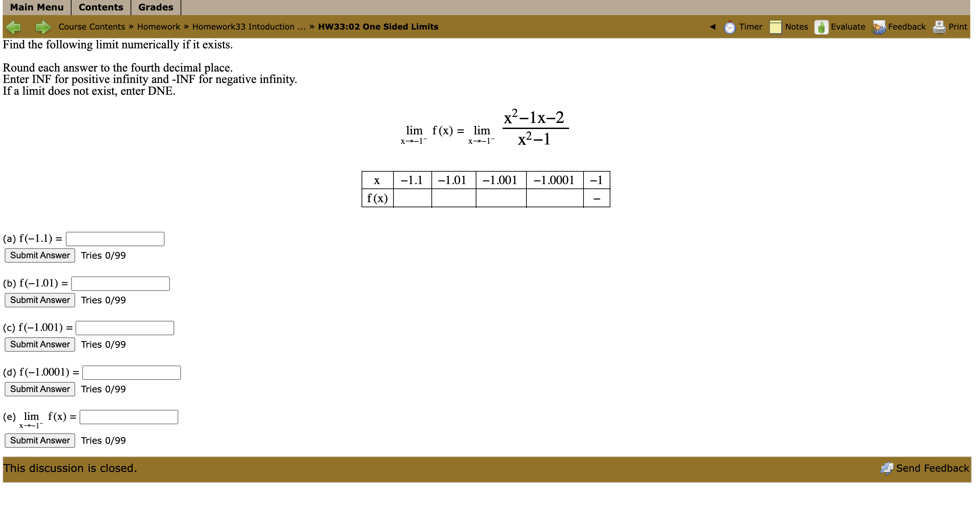
Task: Click the Send Feedback envelope icon
Action: click(x=888, y=468)
